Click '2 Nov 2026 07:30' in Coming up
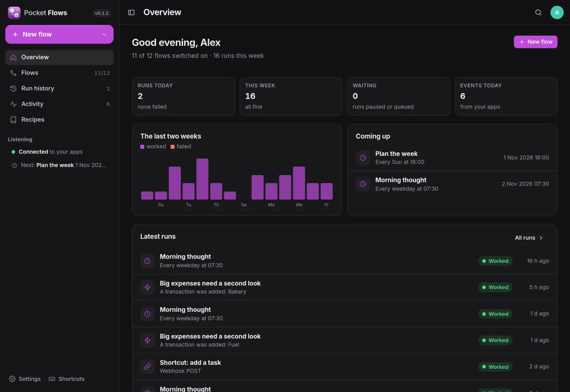This screenshot has width=570, height=392. 525,184
